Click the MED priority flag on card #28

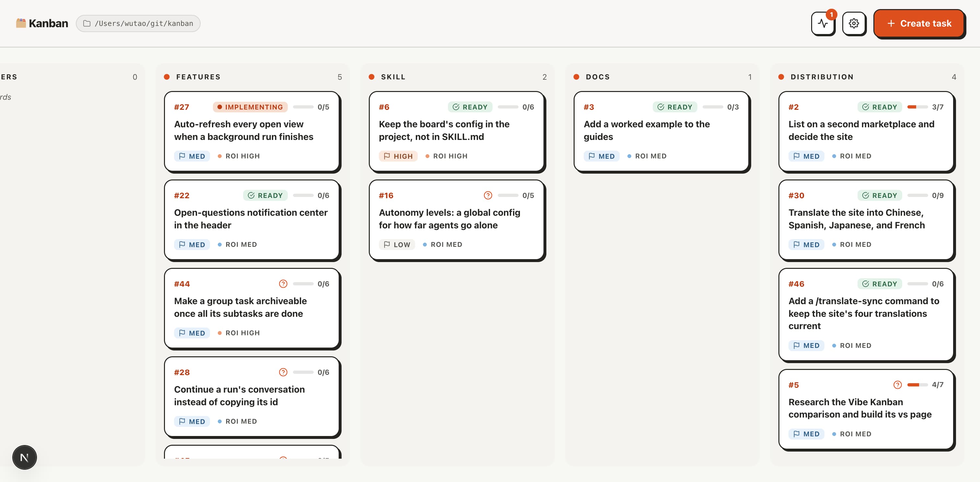coord(192,421)
